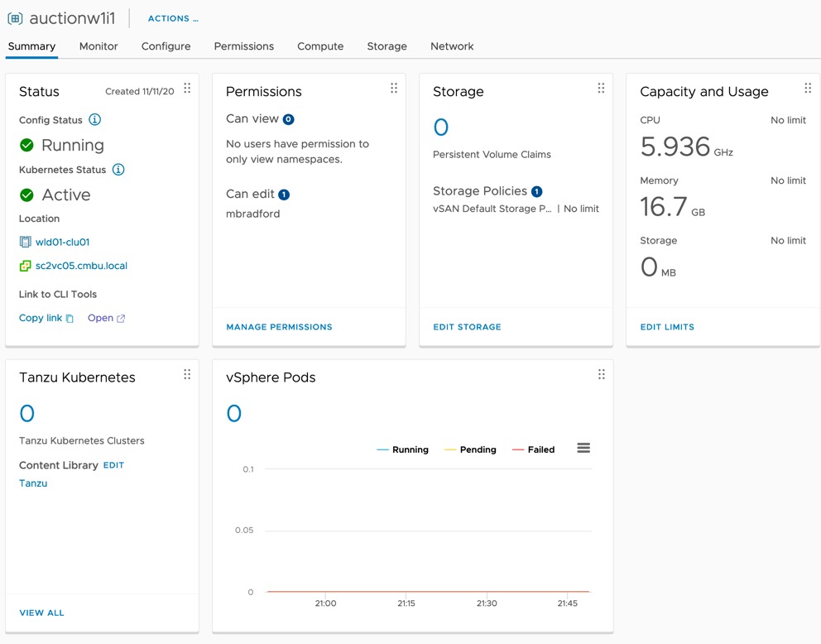Click the green Running status checkmark
Screen dimensions: 821x644
(26, 145)
